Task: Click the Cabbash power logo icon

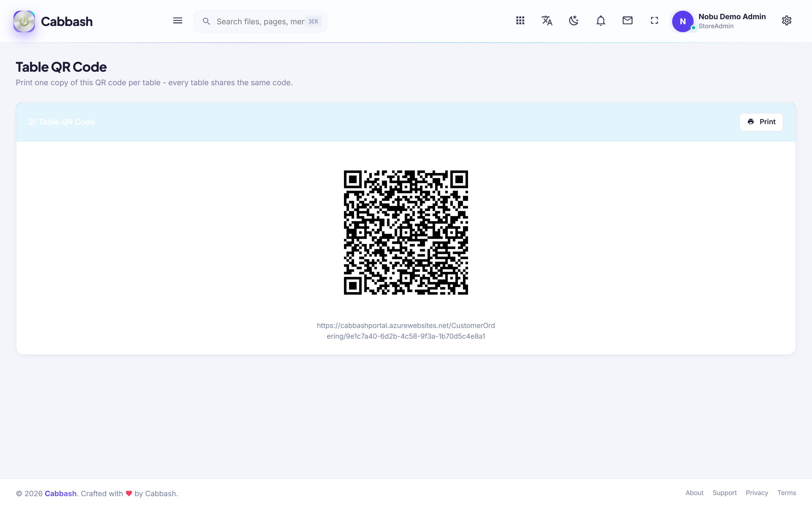Action: coord(24,21)
